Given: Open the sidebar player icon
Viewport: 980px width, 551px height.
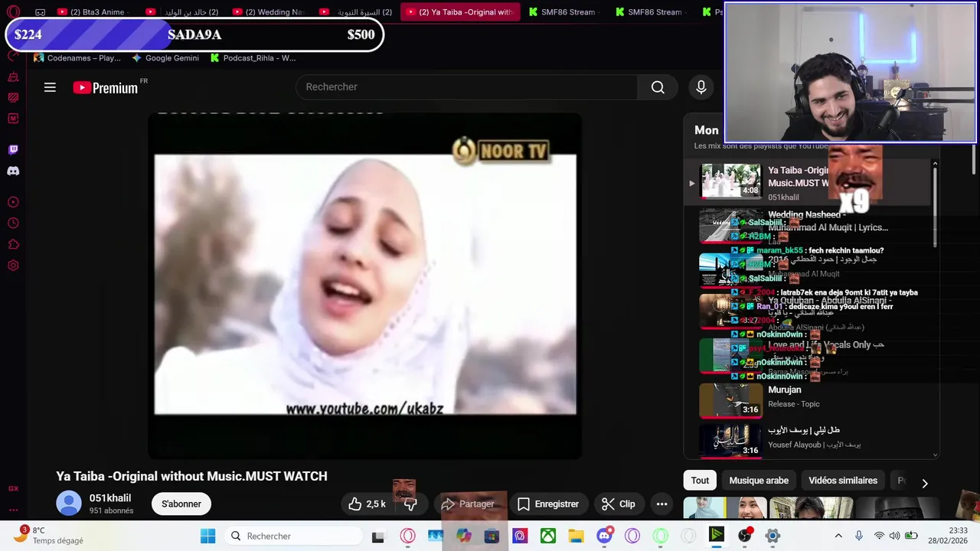Looking at the screenshot, I should pyautogui.click(x=13, y=202).
